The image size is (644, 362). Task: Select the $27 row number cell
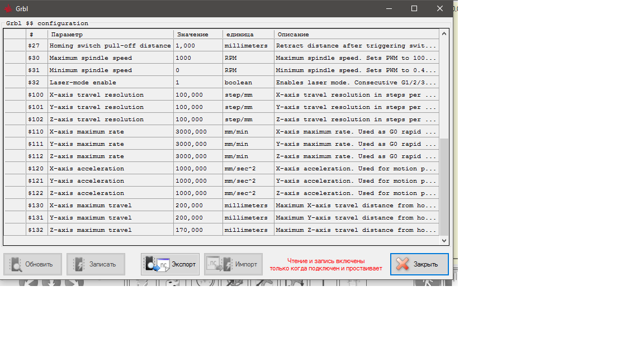37,46
